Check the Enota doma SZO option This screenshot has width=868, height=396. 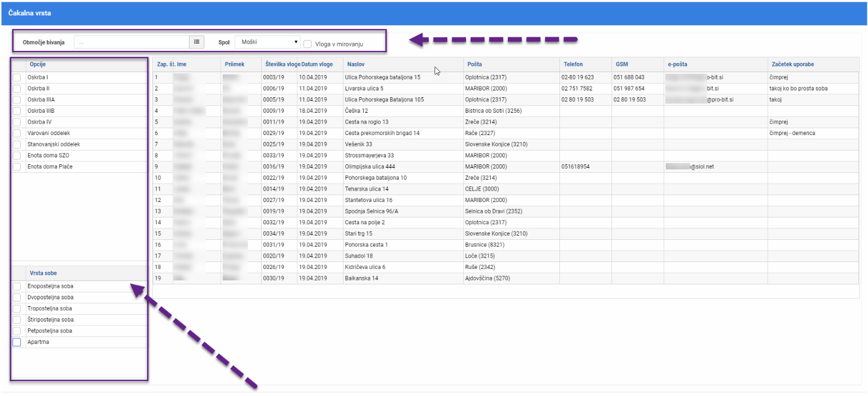click(17, 156)
